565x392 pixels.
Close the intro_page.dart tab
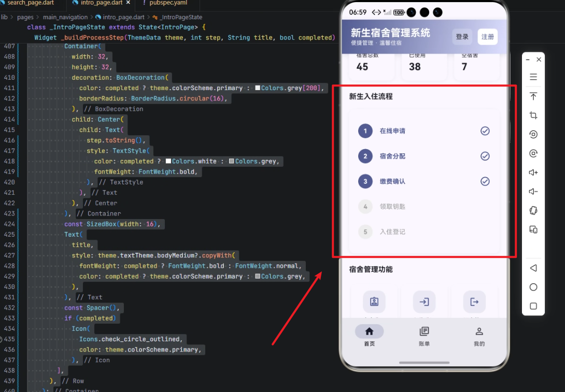(128, 3)
